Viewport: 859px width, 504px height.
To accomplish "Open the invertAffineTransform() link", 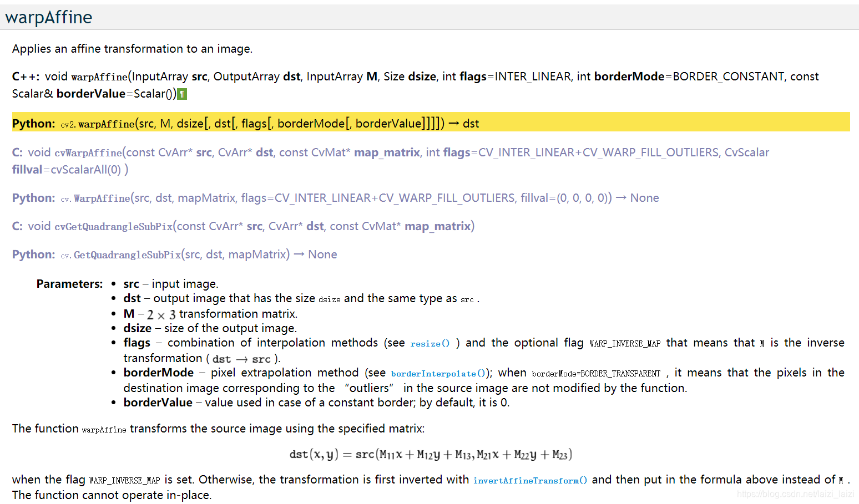I will [530, 481].
